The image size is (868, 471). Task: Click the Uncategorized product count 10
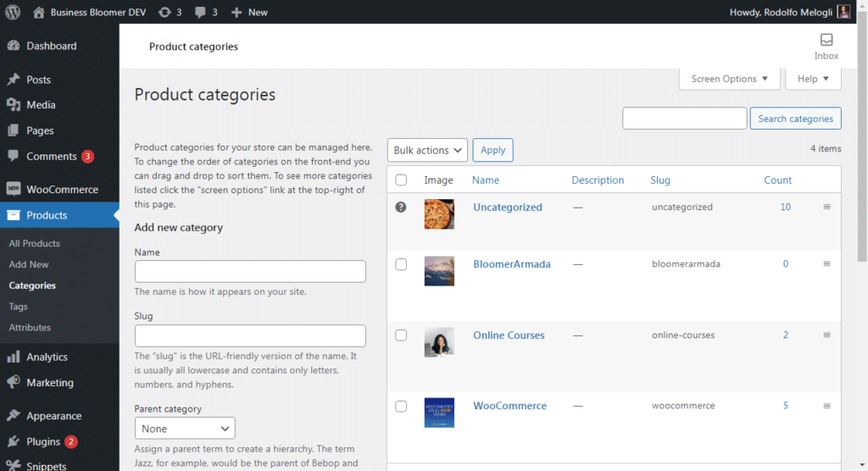pyautogui.click(x=786, y=207)
